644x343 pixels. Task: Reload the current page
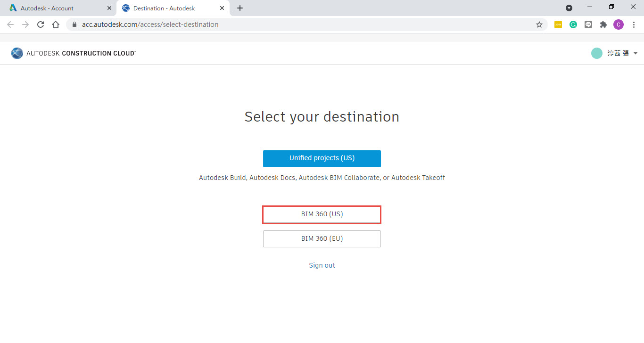click(41, 24)
